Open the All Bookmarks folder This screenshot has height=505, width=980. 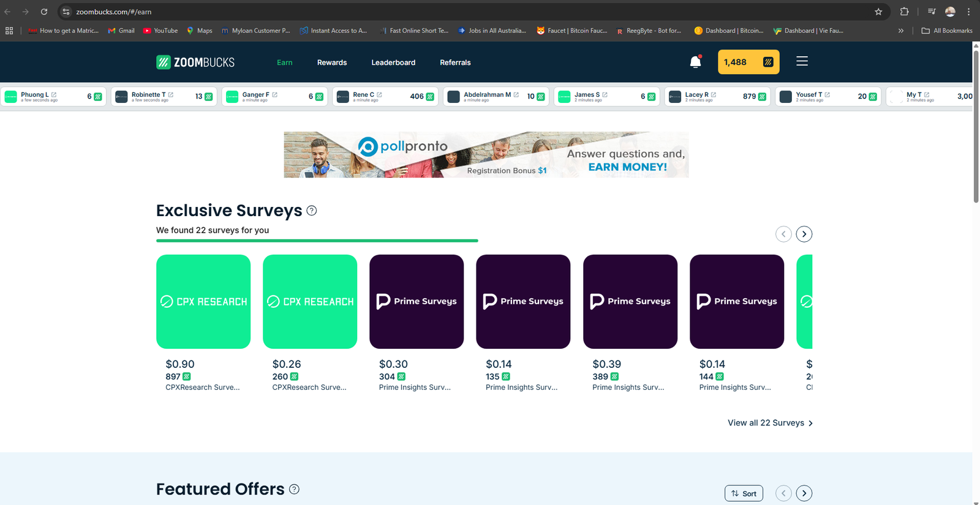coord(947,31)
